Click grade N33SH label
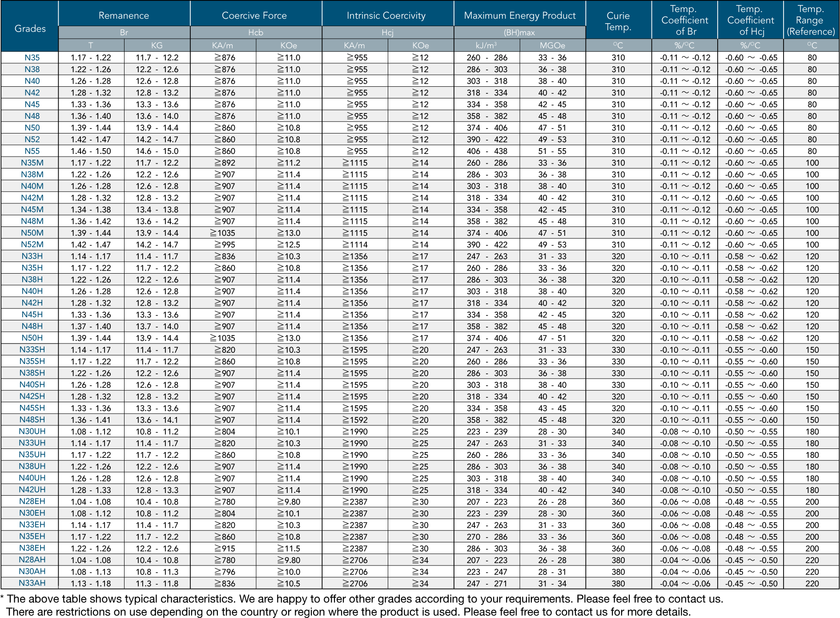 (x=32, y=350)
